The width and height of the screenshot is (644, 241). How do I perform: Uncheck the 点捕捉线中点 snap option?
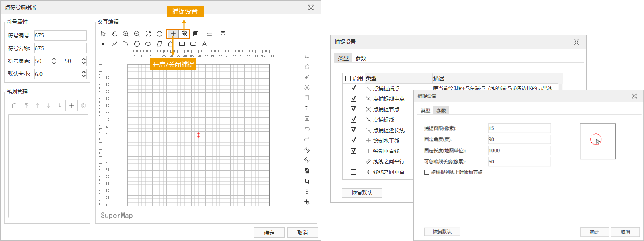point(354,99)
